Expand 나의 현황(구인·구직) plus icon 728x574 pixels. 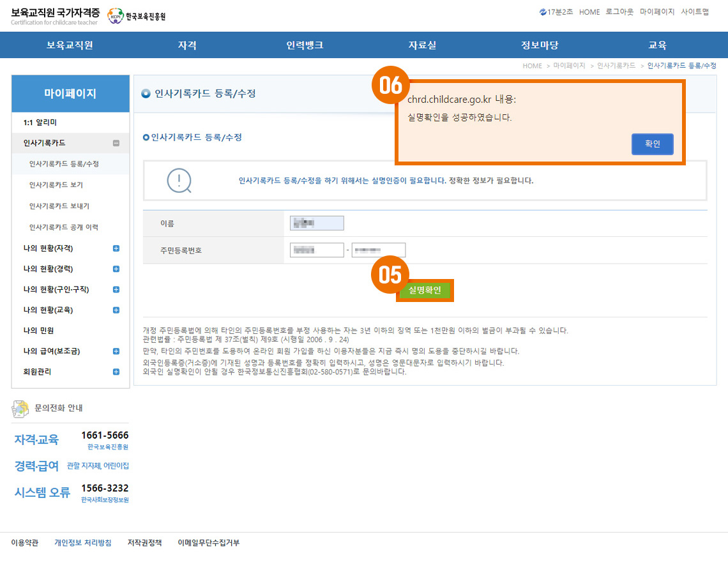(x=116, y=289)
